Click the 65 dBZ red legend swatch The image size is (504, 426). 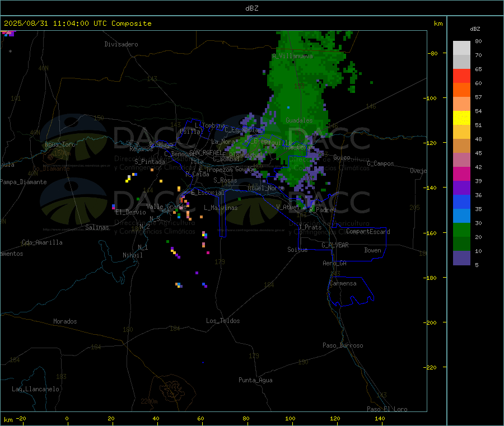tap(461, 76)
